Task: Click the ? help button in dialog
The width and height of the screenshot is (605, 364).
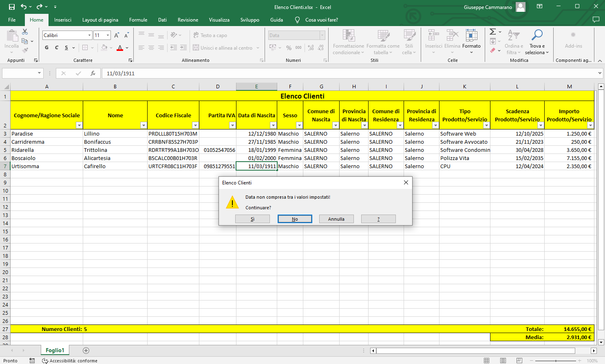Action: tap(378, 219)
